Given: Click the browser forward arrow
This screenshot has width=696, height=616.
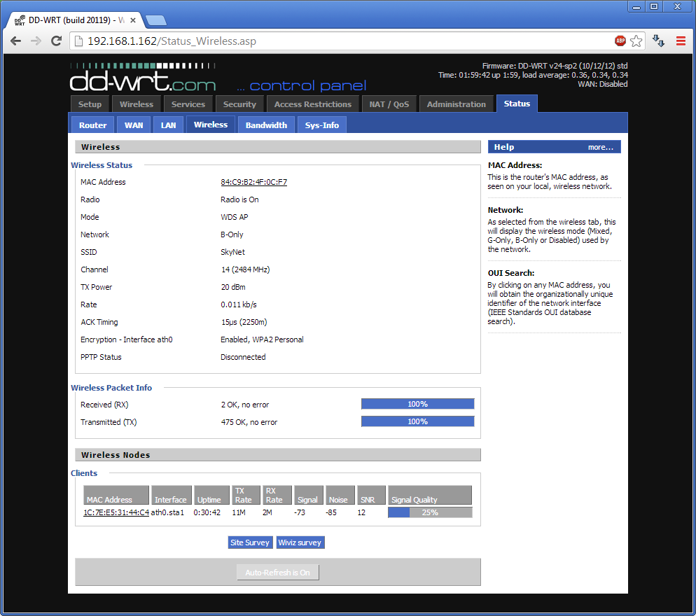Looking at the screenshot, I should 36,41.
